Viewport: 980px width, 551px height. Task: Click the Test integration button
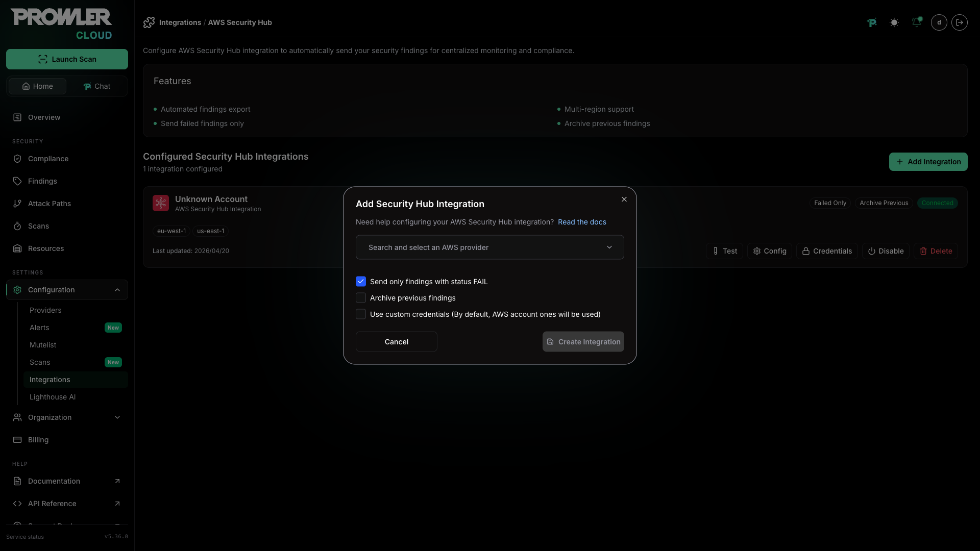724,251
